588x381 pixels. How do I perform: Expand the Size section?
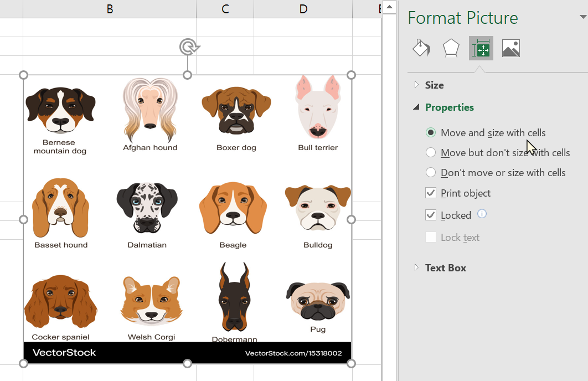click(416, 85)
